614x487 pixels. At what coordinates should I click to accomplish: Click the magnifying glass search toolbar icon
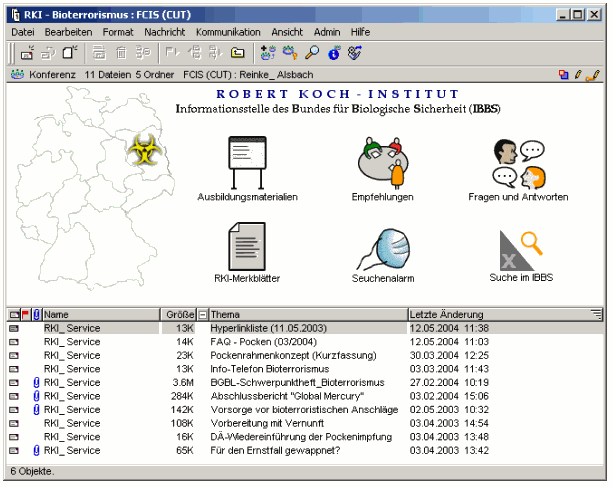[312, 52]
